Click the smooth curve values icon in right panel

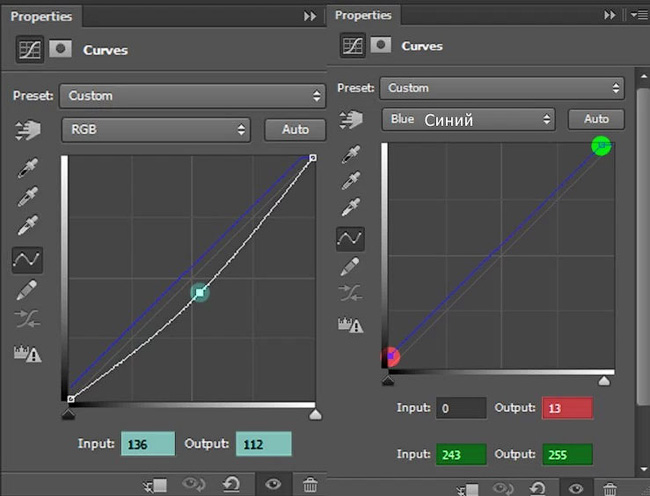pos(350,293)
